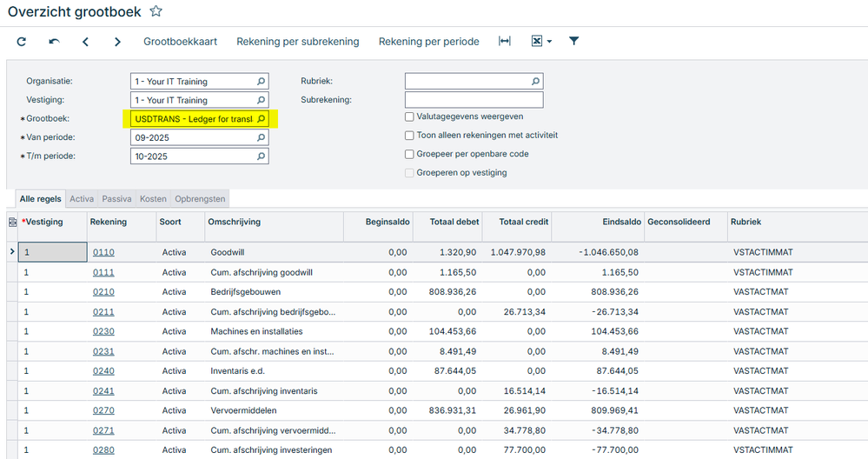Click magnifier in the Grootboek field
This screenshot has height=459, width=868.
pos(261,119)
